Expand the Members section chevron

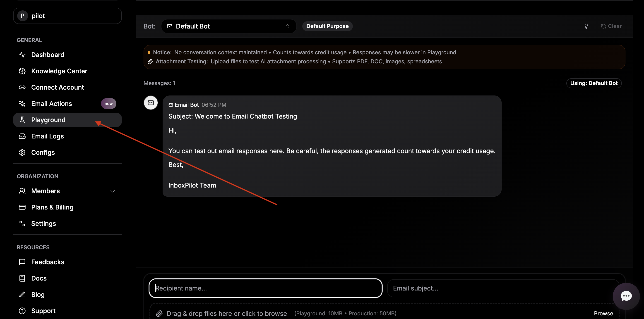click(x=113, y=191)
